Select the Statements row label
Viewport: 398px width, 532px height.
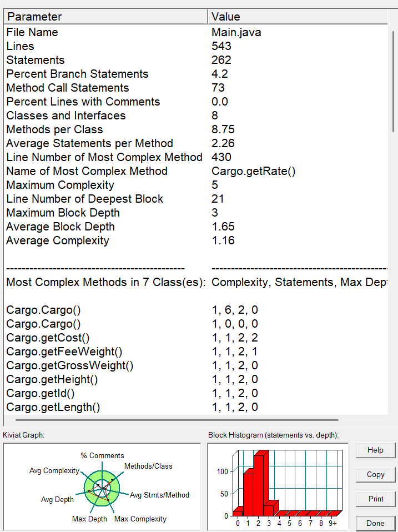36,60
